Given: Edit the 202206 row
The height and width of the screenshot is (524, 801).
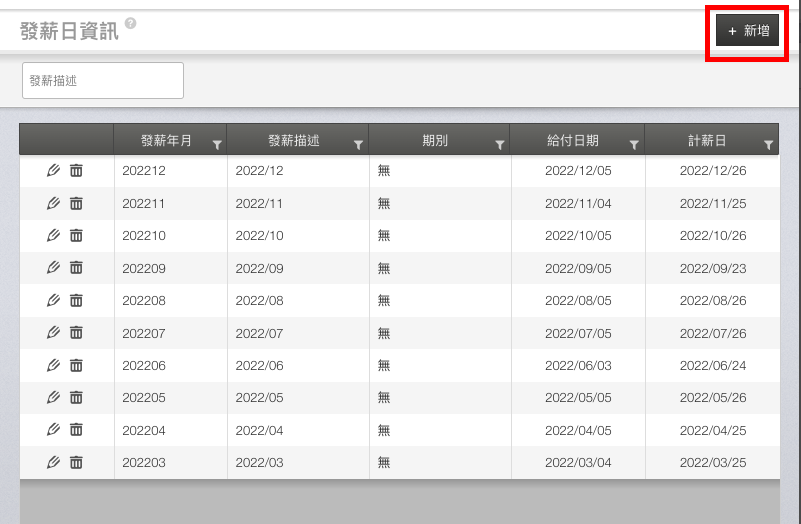Looking at the screenshot, I should point(53,366).
